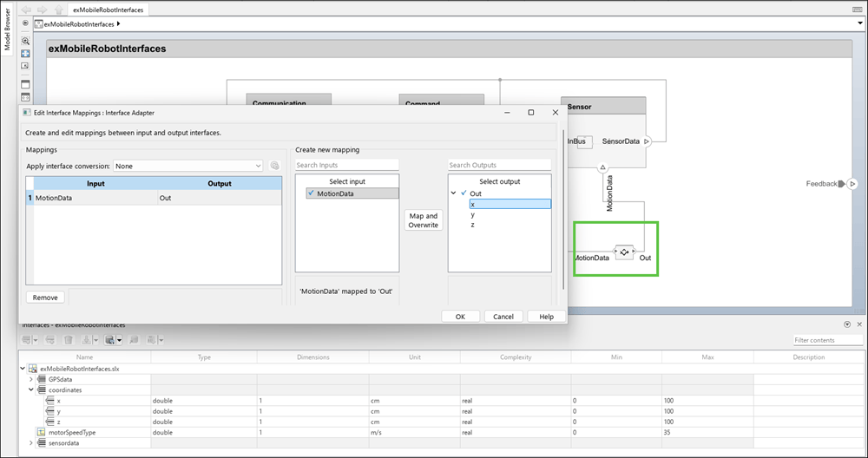Click the Help button
The width and height of the screenshot is (868, 458).
pyautogui.click(x=546, y=317)
